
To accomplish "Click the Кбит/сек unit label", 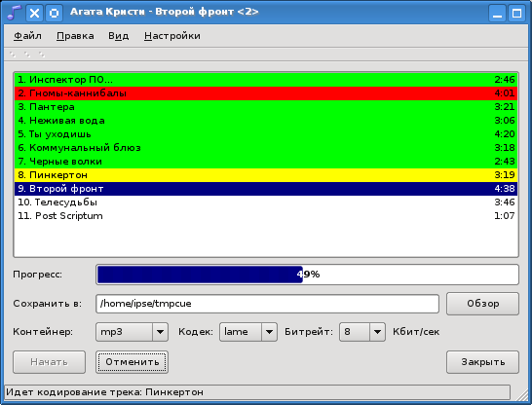I will click(416, 332).
